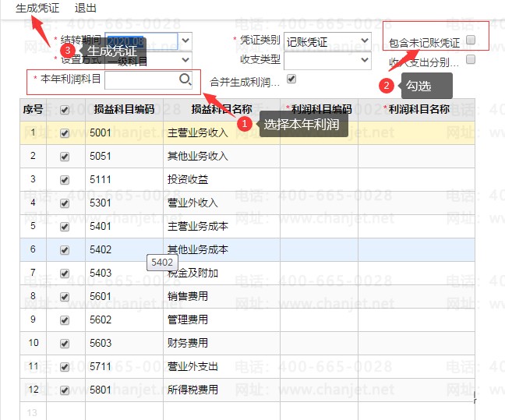Click the 利润科目编码 cell in row 5001

pyautogui.click(x=319, y=132)
